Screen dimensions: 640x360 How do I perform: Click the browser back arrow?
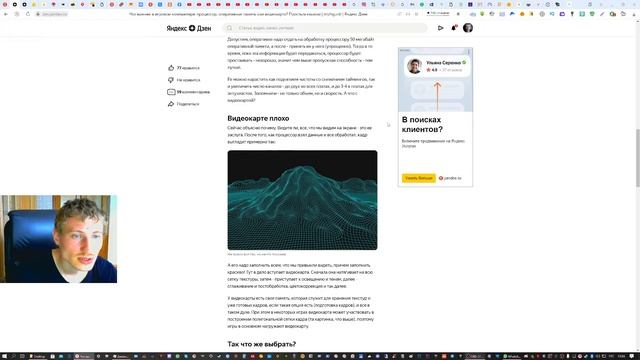6,14
